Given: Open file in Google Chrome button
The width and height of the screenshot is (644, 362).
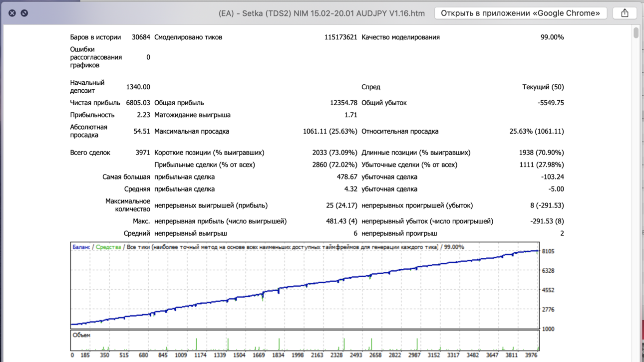Looking at the screenshot, I should pos(521,13).
